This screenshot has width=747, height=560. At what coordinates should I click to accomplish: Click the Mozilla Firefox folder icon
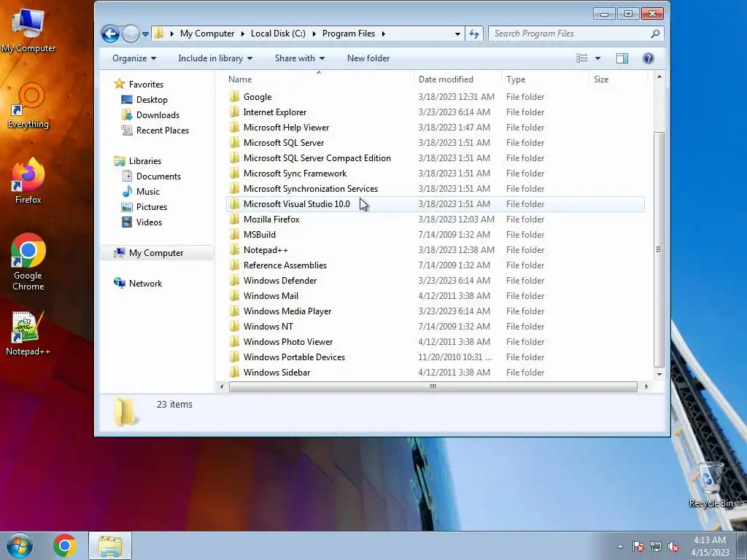click(234, 219)
